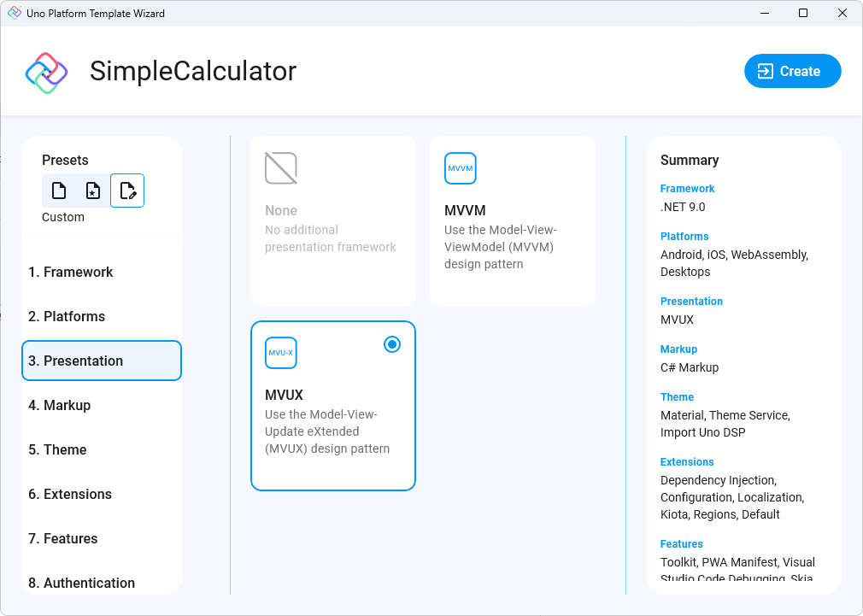863x616 pixels.
Task: Switch to the Markup step
Action: [x=102, y=405]
